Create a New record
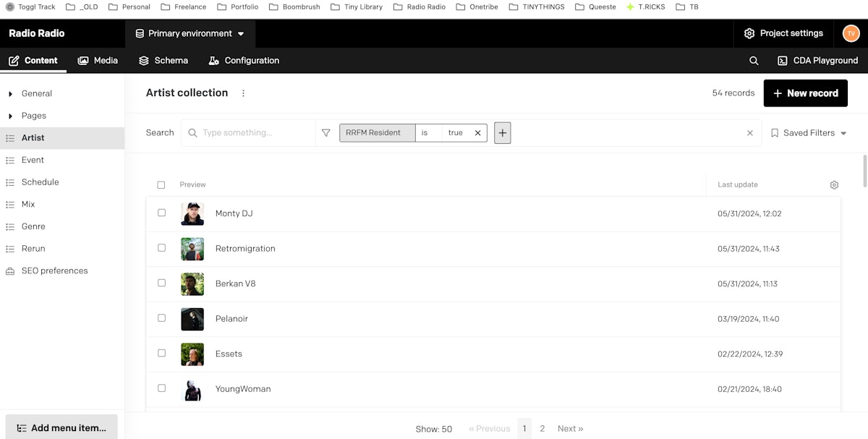The image size is (868, 439). (806, 93)
